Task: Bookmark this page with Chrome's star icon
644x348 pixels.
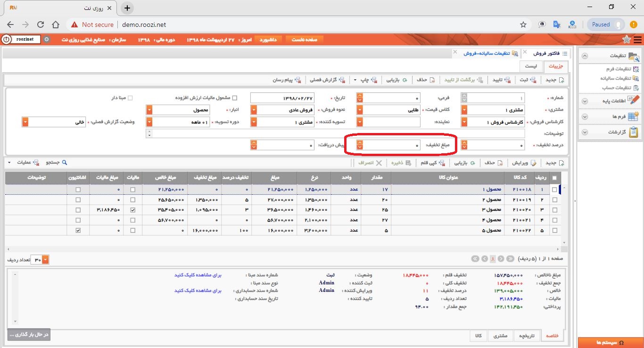Action: 523,25
